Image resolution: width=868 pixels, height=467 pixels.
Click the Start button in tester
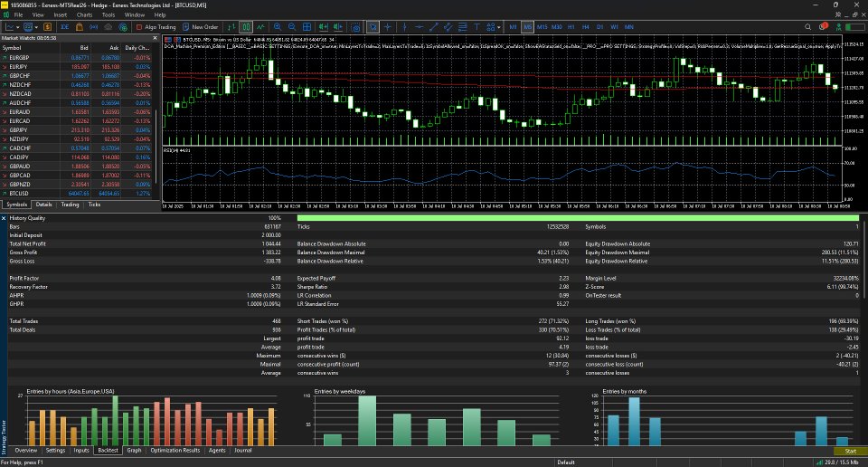coord(850,451)
